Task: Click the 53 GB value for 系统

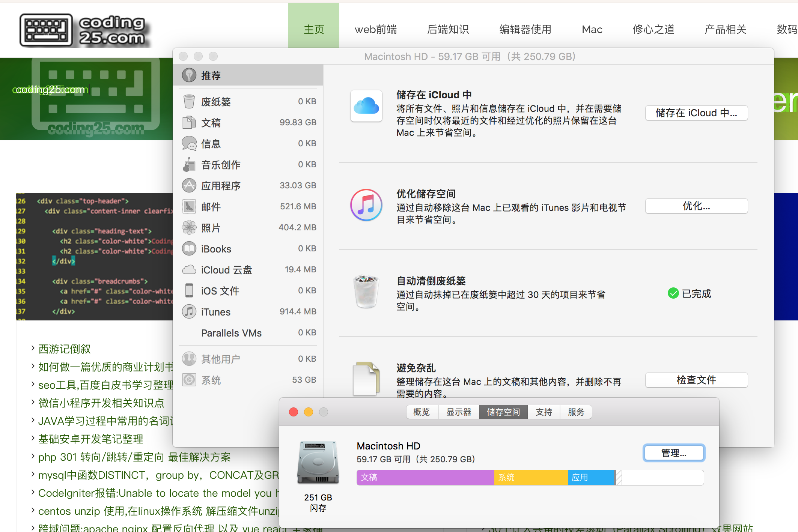Action: point(304,380)
